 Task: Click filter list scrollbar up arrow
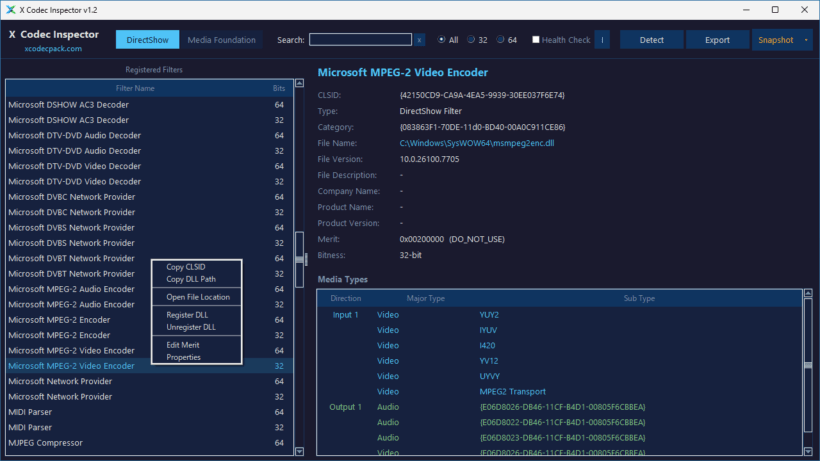point(299,83)
